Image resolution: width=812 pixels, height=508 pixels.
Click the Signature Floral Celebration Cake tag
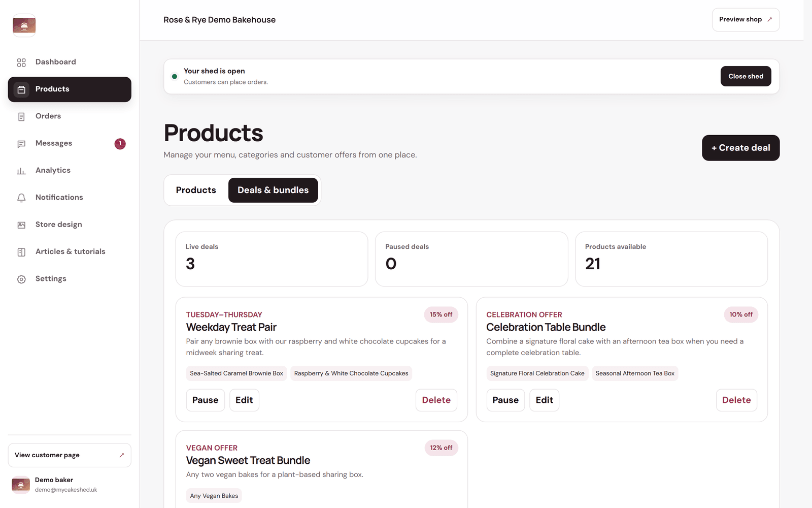pos(537,373)
